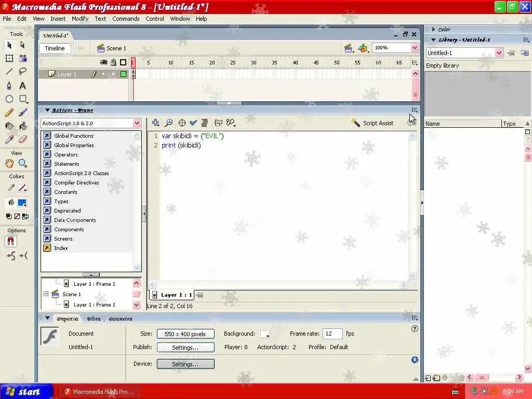This screenshot has width=532, height=399.
Task: Toggle Layer 1 outline color square
Action: (x=124, y=74)
